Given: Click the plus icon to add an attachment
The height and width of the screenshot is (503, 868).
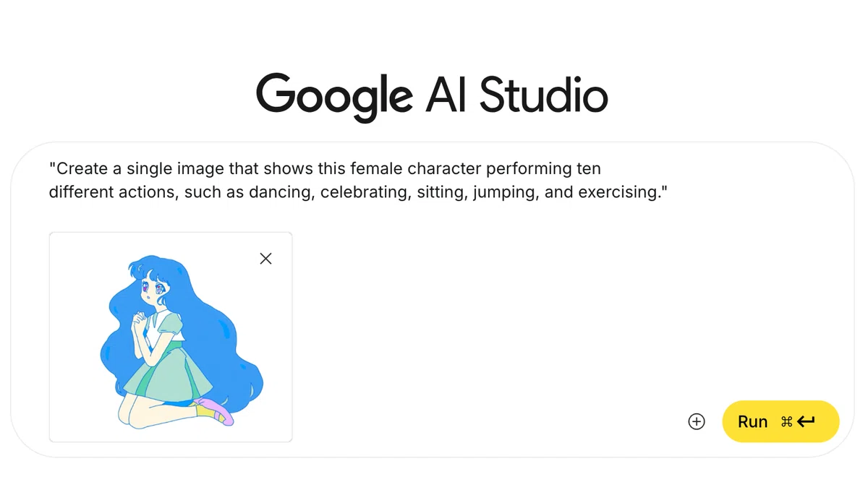Looking at the screenshot, I should [696, 422].
